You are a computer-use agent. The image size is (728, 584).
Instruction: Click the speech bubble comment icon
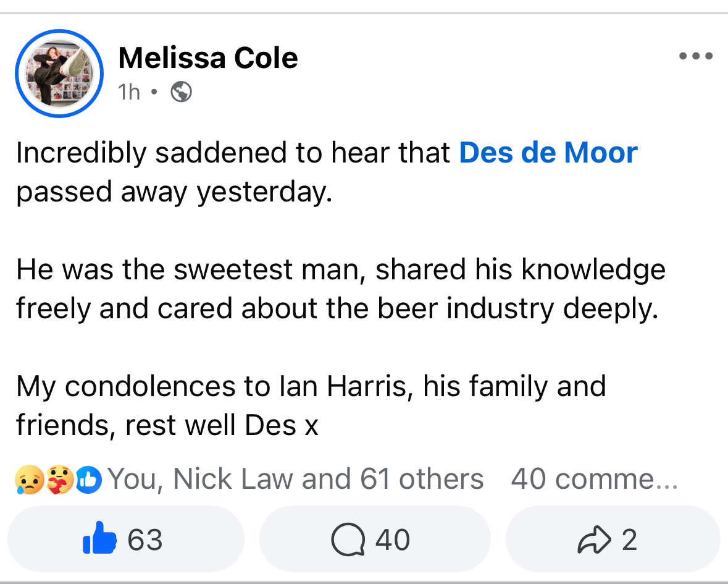(348, 540)
